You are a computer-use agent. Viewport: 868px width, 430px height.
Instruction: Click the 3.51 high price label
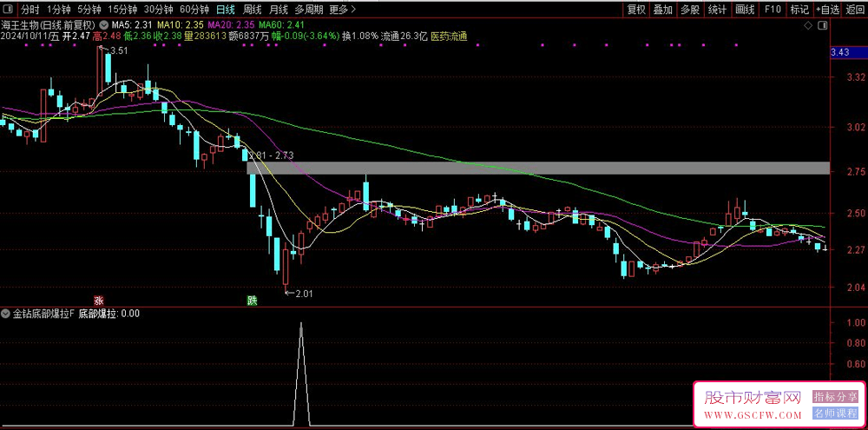pos(120,51)
